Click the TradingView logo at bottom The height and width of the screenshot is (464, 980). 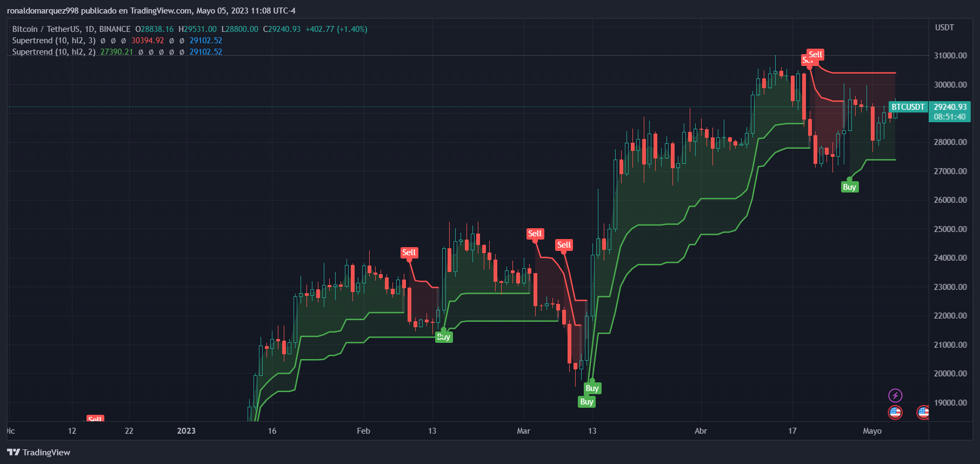(38, 452)
